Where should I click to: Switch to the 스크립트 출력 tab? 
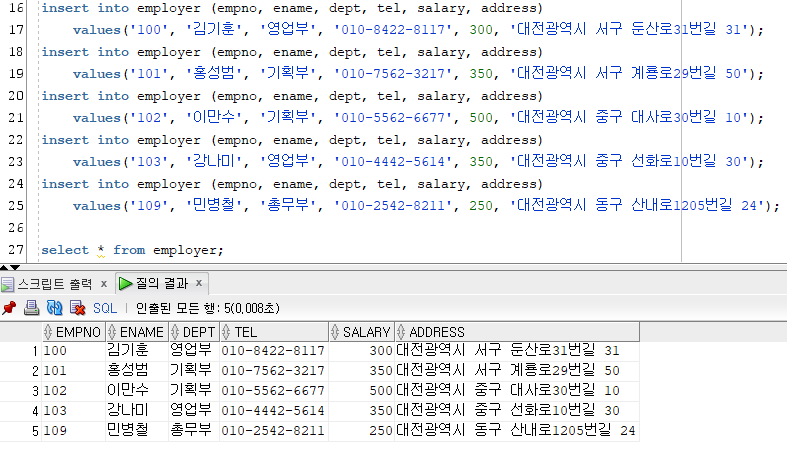click(55, 284)
